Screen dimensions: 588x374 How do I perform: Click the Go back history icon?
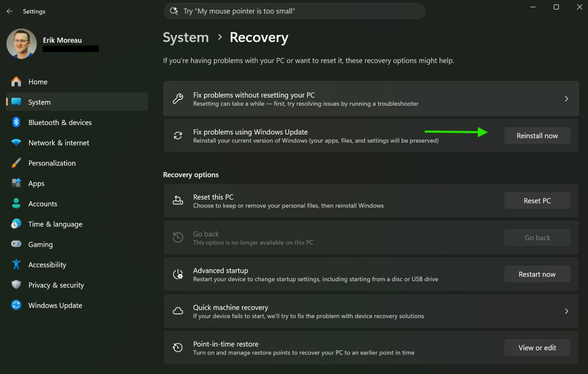point(178,238)
